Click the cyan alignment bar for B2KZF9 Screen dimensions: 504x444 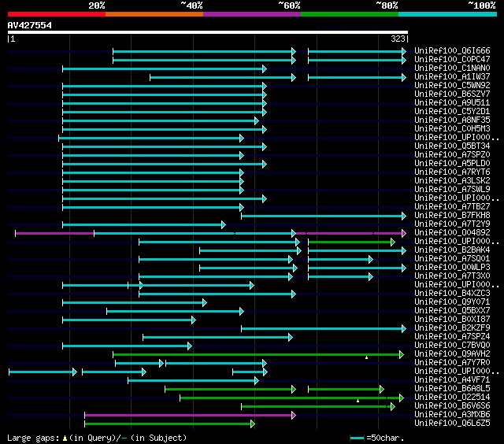[324, 328]
